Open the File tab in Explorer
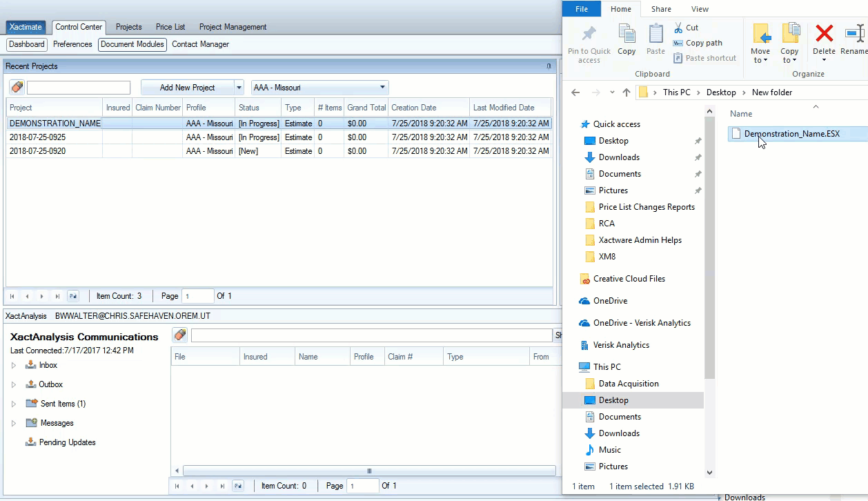868x501 pixels. pos(582,9)
